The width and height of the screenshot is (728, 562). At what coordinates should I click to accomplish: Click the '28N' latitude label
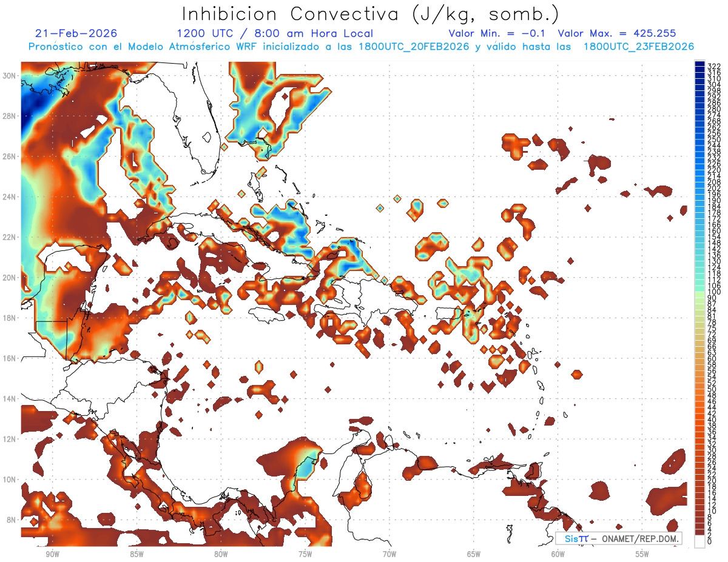pyautogui.click(x=9, y=116)
